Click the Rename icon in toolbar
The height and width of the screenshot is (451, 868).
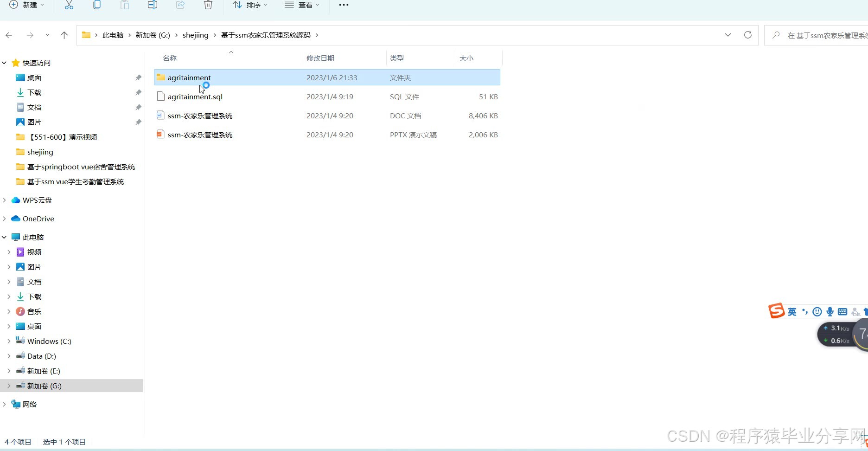point(153,5)
